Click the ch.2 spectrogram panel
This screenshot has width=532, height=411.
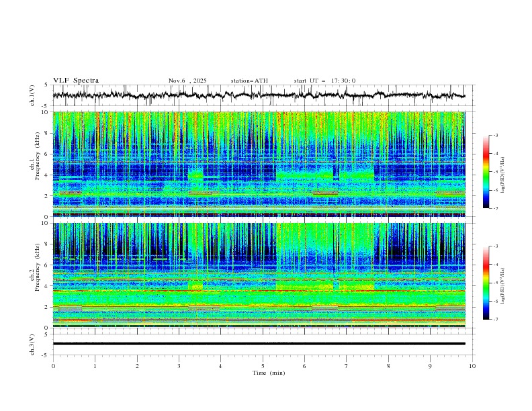259,275
